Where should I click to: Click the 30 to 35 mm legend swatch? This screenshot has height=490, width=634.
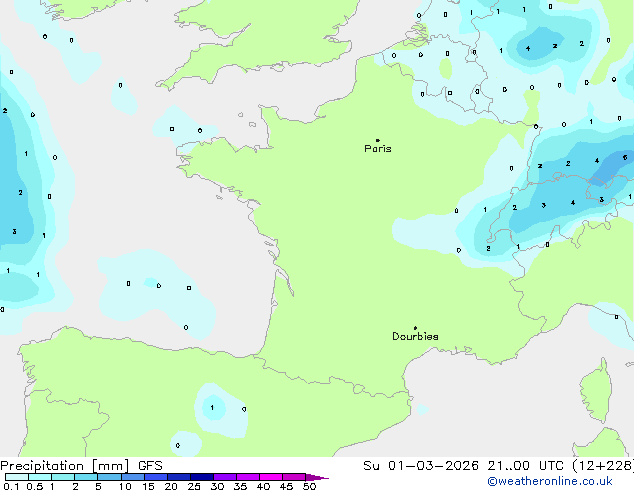pyautogui.click(x=224, y=477)
